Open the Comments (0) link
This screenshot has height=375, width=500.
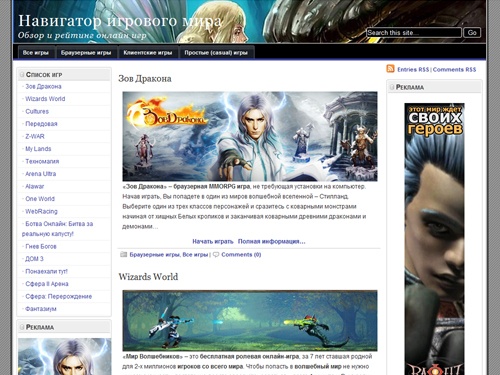click(x=241, y=255)
